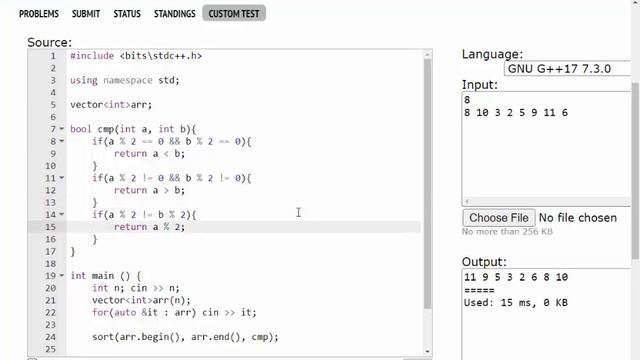Click the '11 9 5 3 2 6 8 10' output line
This screenshot has width=640, height=360.
coord(516,277)
